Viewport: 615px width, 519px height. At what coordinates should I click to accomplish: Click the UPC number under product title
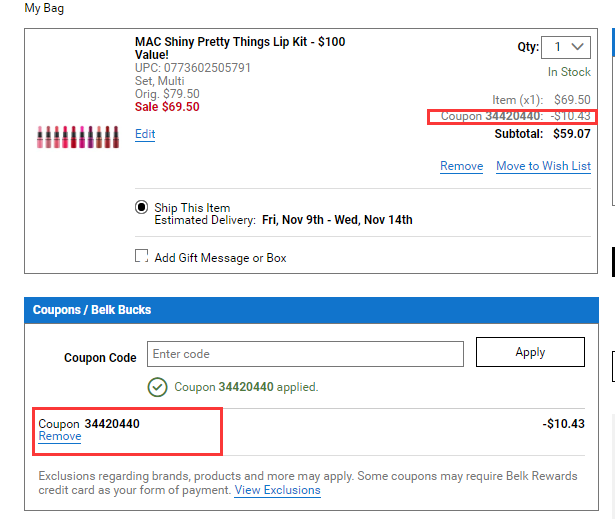pyautogui.click(x=193, y=68)
